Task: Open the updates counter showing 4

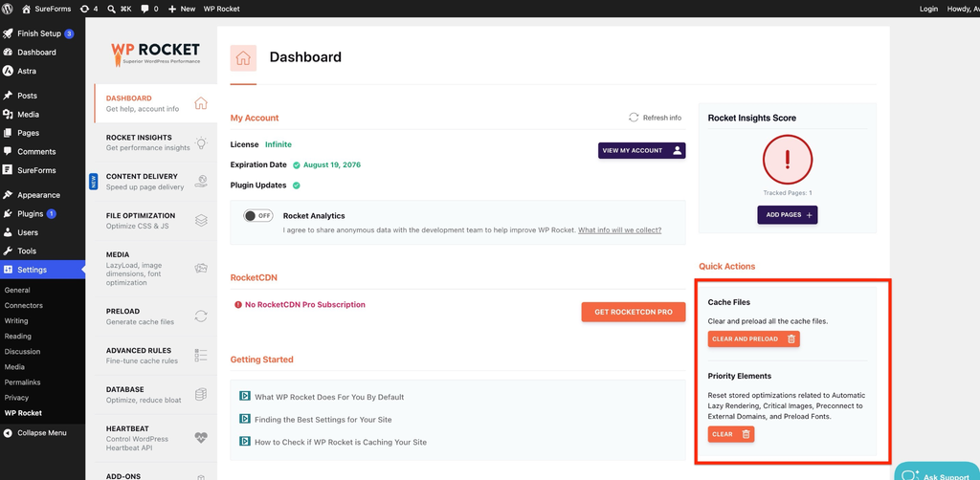Action: 89,9
